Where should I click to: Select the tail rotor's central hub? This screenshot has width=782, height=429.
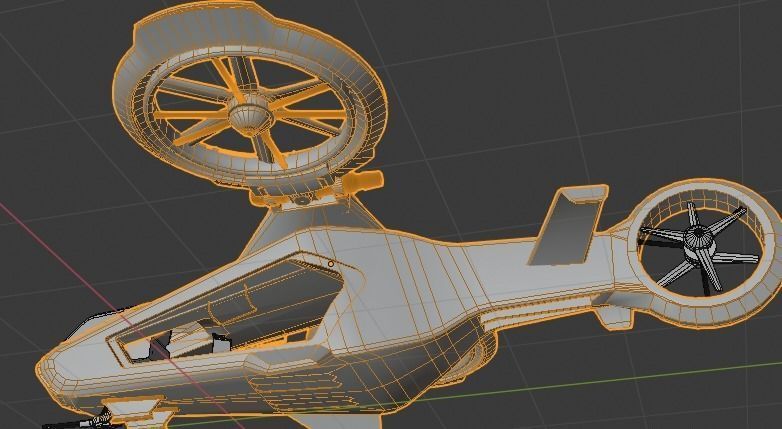[x=699, y=241]
